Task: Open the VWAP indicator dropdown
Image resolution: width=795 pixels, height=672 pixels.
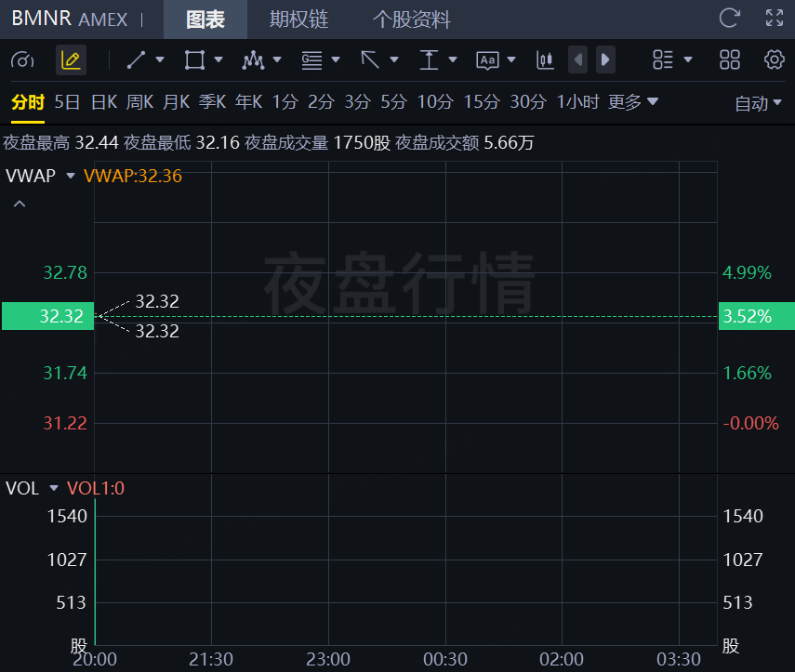Action: point(71,176)
